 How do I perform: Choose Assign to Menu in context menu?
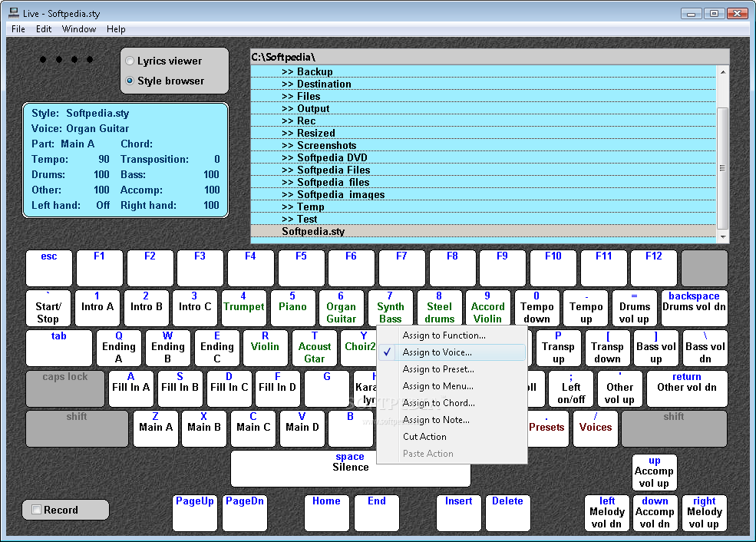click(452, 385)
